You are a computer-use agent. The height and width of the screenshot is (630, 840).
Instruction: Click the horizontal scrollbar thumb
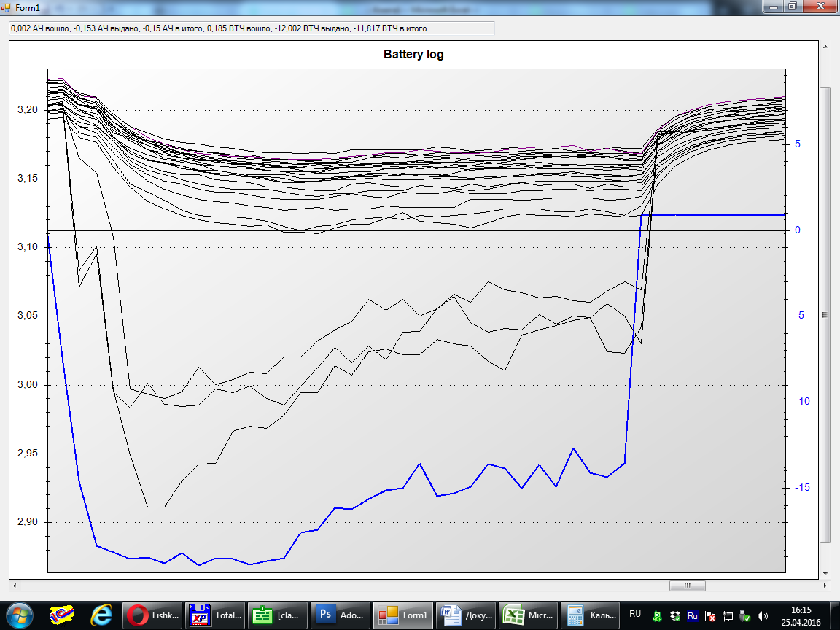(x=687, y=586)
